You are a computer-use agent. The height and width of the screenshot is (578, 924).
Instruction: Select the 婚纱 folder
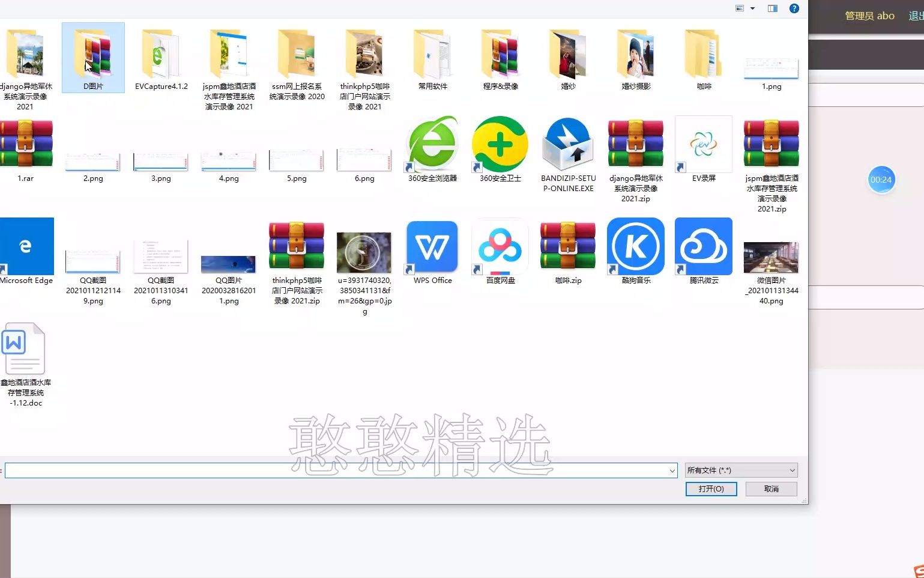coord(568,58)
